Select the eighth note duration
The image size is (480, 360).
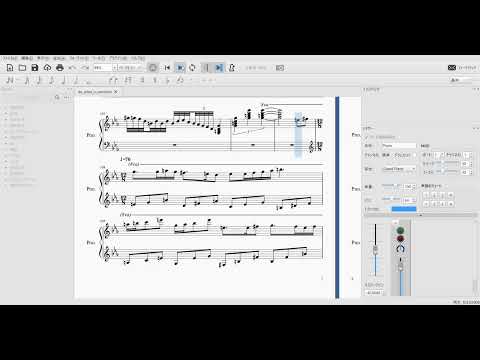click(51, 80)
